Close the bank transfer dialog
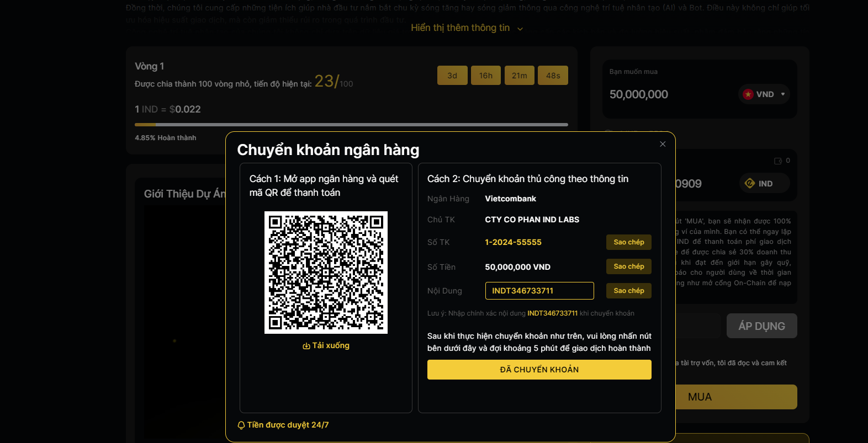The image size is (868, 443). point(663,144)
